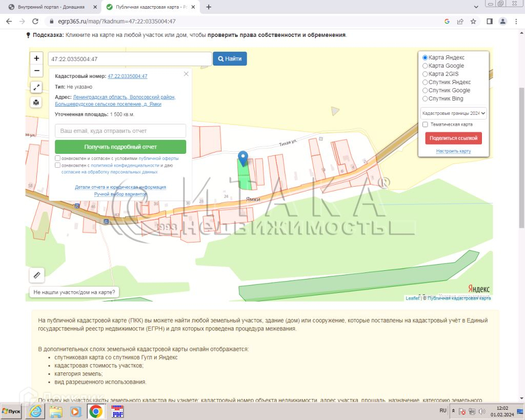Open Кадастровые границы 2024 dropdown
This screenshot has height=420, width=525.
click(x=453, y=113)
